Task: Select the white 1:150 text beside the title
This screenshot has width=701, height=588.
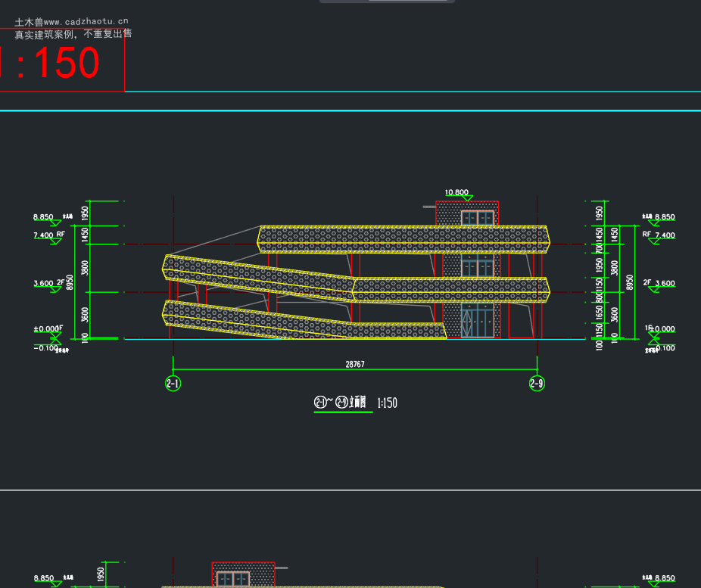Action: pos(387,403)
